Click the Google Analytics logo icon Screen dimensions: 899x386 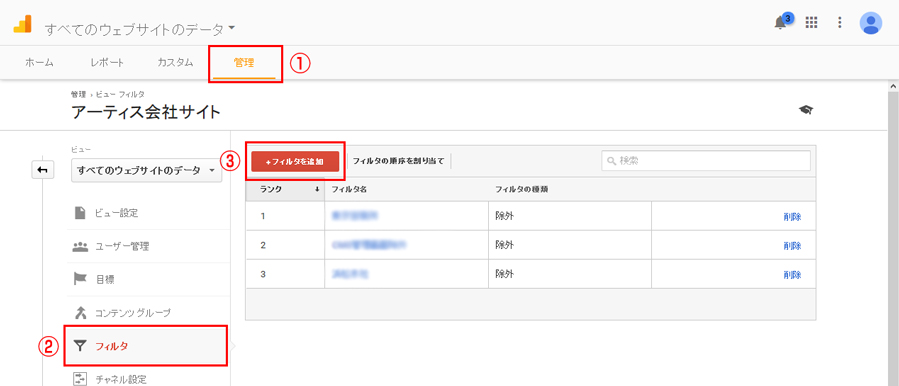click(x=22, y=24)
